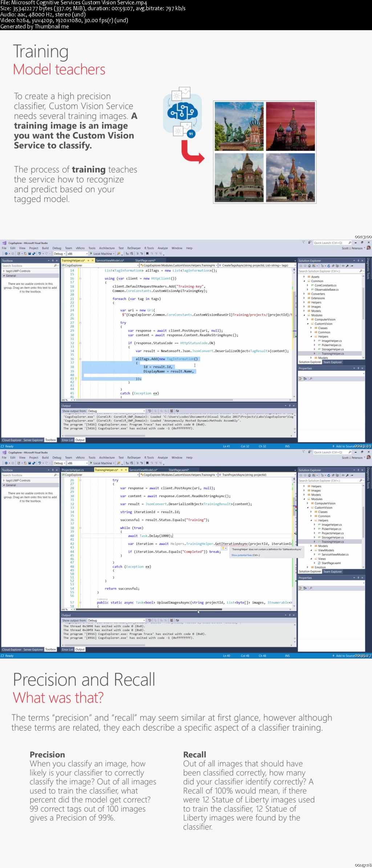Open Diagnostic Tools side tab in upper frame
The height and width of the screenshot is (868, 372).
[x=368, y=268]
